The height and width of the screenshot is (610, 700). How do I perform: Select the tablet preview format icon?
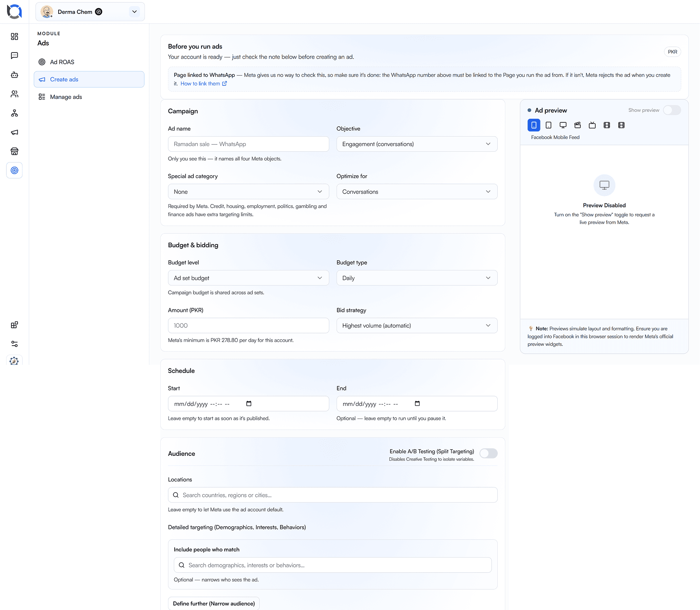[x=549, y=125]
